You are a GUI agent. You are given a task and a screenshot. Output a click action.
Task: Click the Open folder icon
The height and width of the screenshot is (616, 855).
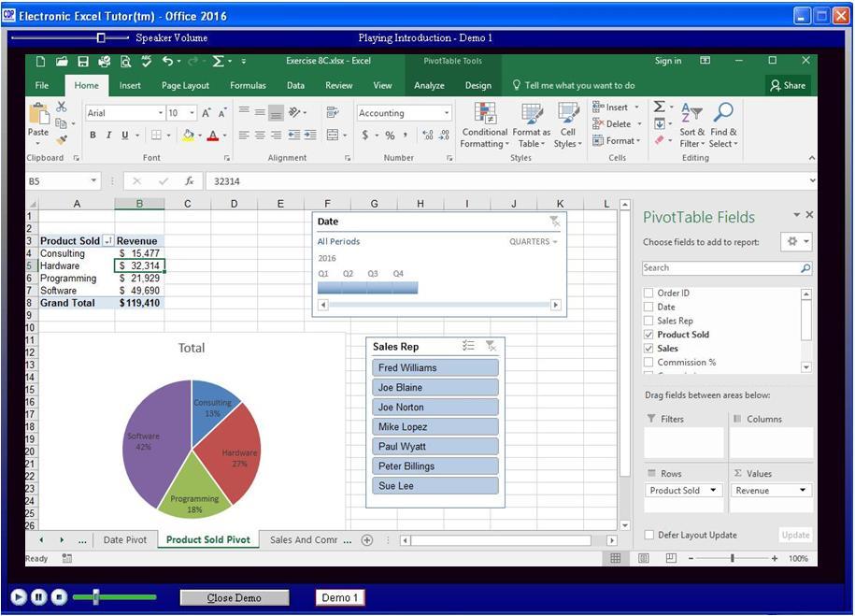(62, 61)
